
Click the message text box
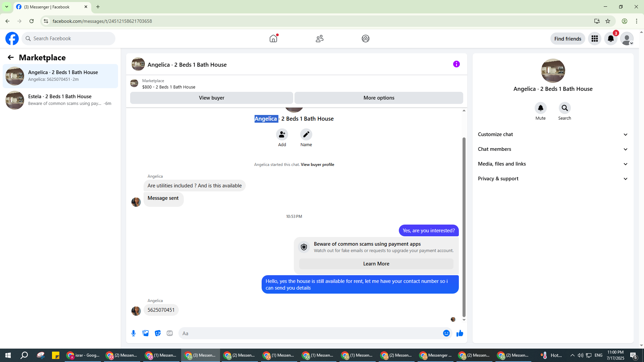tap(310, 333)
